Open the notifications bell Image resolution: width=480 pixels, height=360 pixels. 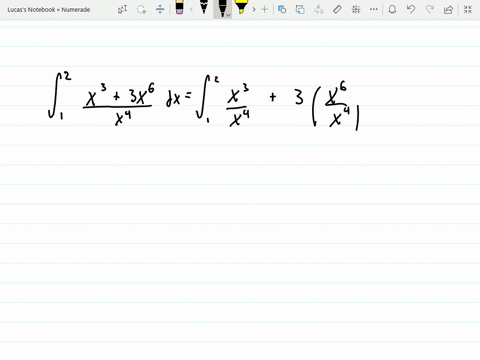[392, 9]
